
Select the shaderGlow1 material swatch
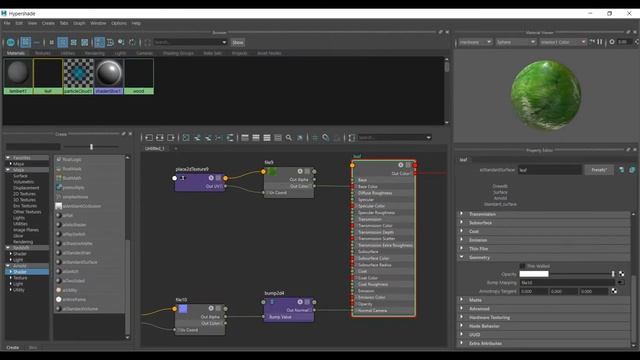[109, 76]
